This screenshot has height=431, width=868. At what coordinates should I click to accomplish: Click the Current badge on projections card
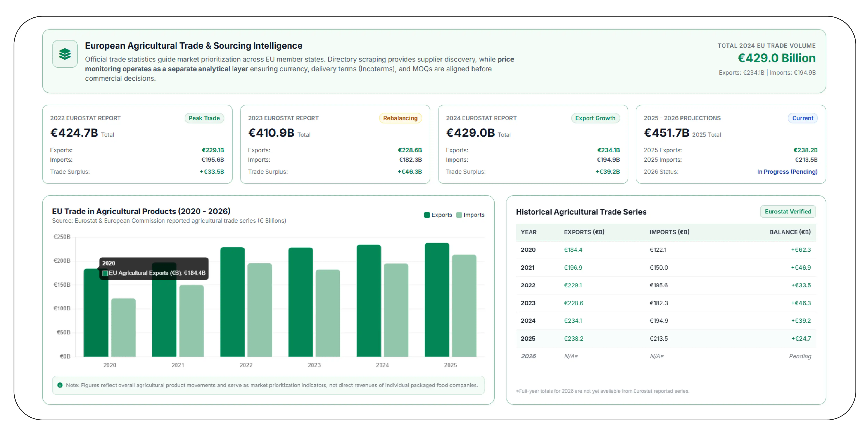click(803, 118)
